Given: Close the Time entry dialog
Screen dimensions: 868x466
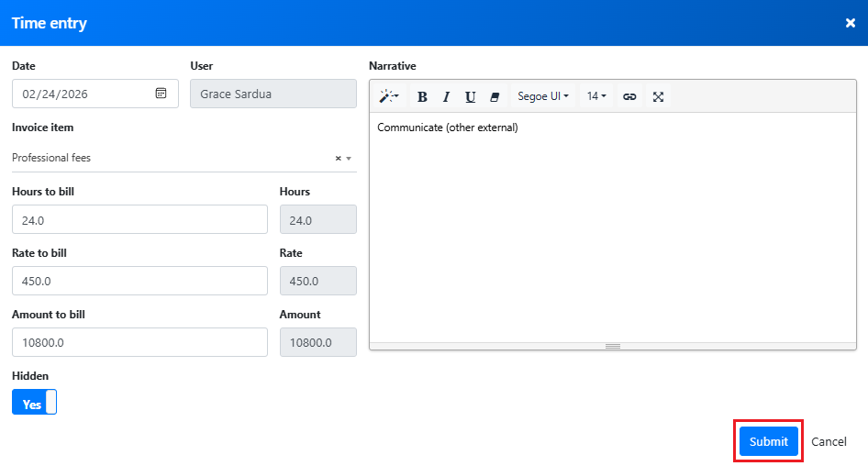Looking at the screenshot, I should 850,23.
